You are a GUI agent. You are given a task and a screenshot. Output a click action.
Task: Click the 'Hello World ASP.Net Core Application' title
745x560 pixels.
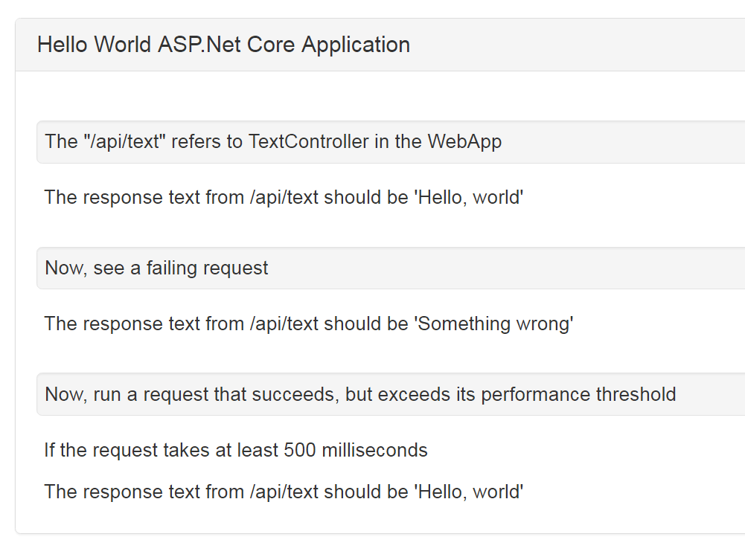223,45
